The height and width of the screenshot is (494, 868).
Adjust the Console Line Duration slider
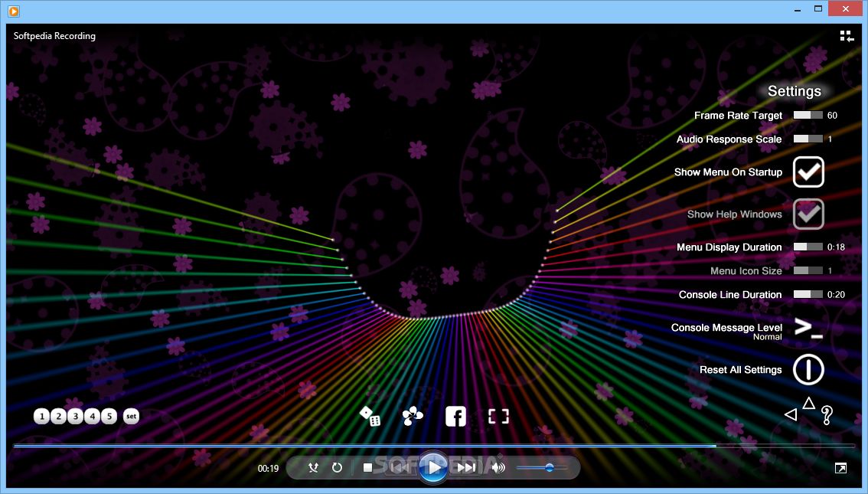[x=808, y=295]
